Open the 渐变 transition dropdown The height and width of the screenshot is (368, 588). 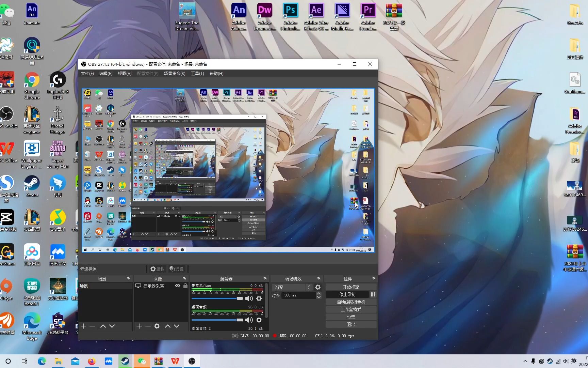(x=293, y=287)
